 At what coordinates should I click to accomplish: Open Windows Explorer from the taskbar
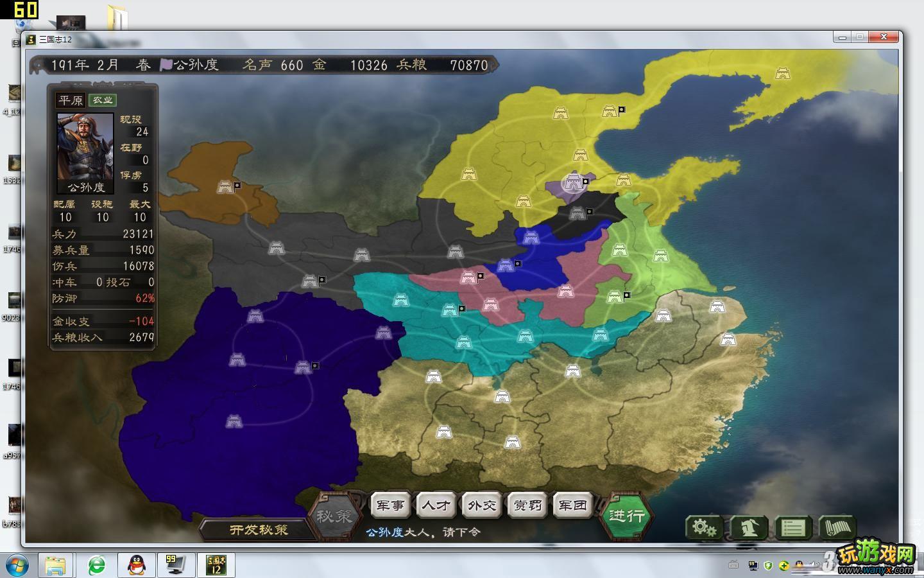coord(55,565)
